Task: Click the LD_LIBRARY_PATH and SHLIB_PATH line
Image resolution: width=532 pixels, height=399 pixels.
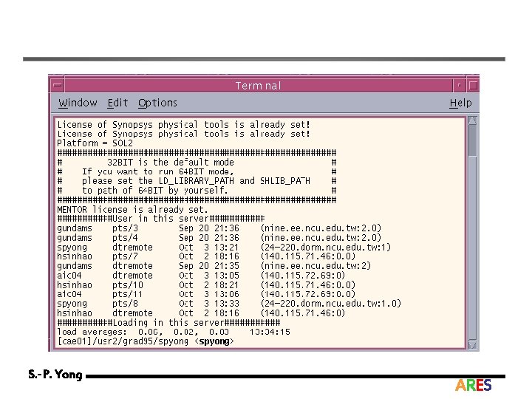Action: [x=197, y=181]
